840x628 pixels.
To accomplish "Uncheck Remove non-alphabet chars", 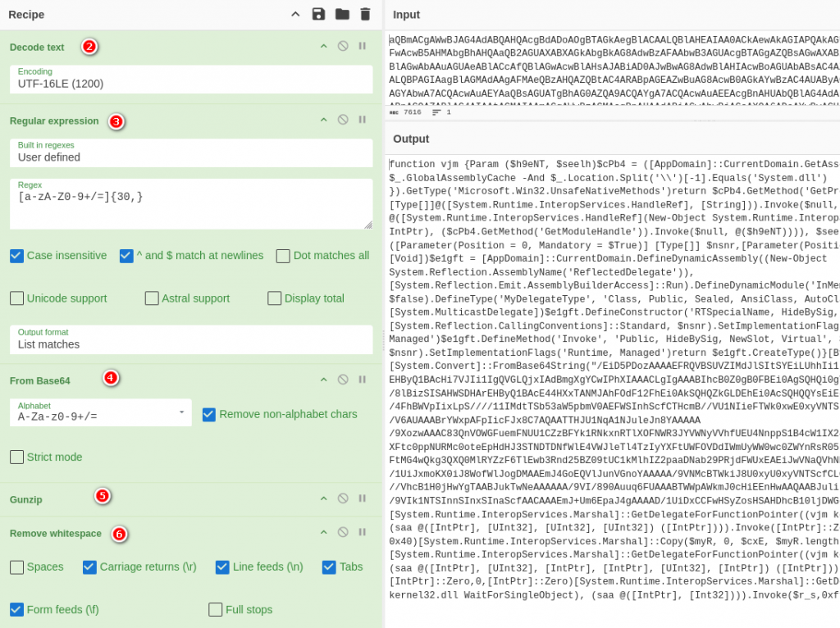I will pyautogui.click(x=209, y=414).
